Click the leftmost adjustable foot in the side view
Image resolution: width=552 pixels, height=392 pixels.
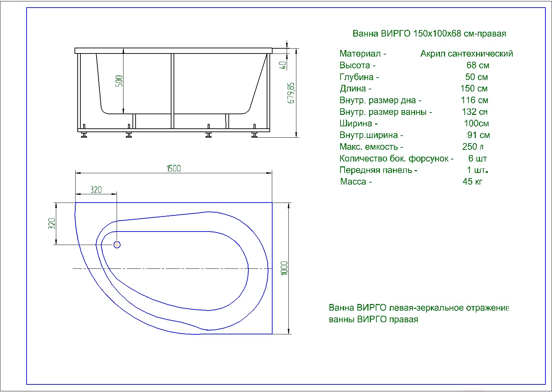tap(83, 134)
